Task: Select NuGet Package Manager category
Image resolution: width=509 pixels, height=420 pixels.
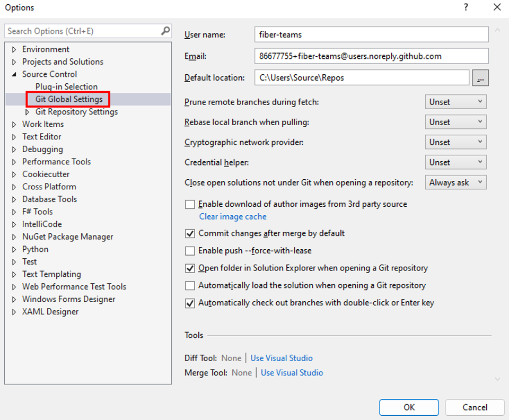Action: [x=67, y=237]
